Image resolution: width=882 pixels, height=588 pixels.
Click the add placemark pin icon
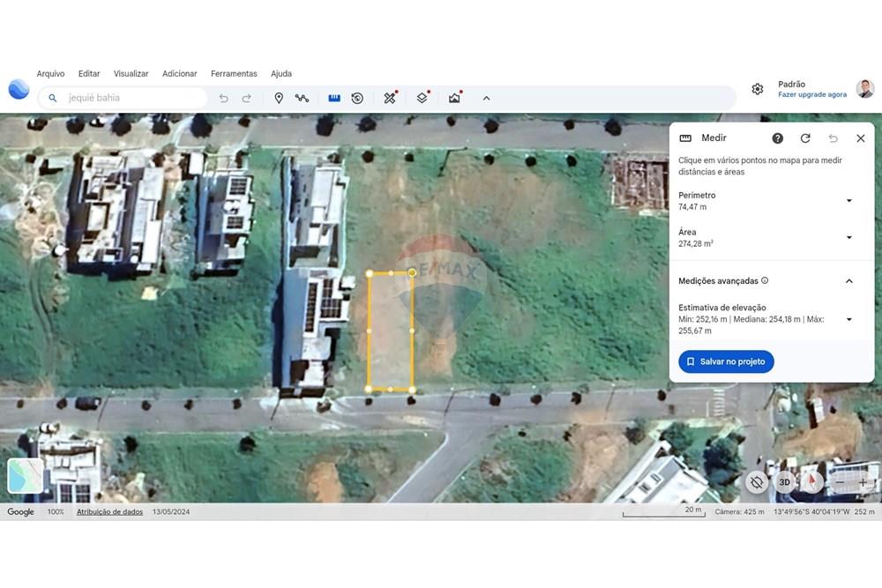pos(279,98)
